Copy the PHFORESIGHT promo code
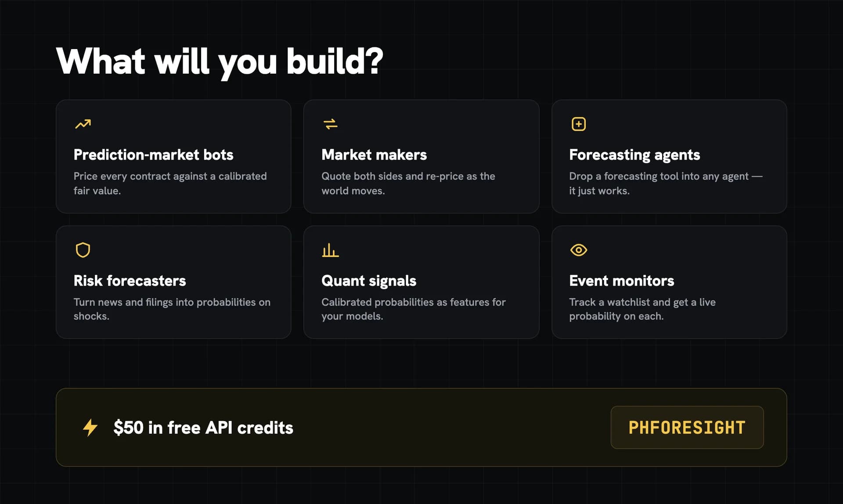Screen dimensions: 843x504 coord(687,427)
